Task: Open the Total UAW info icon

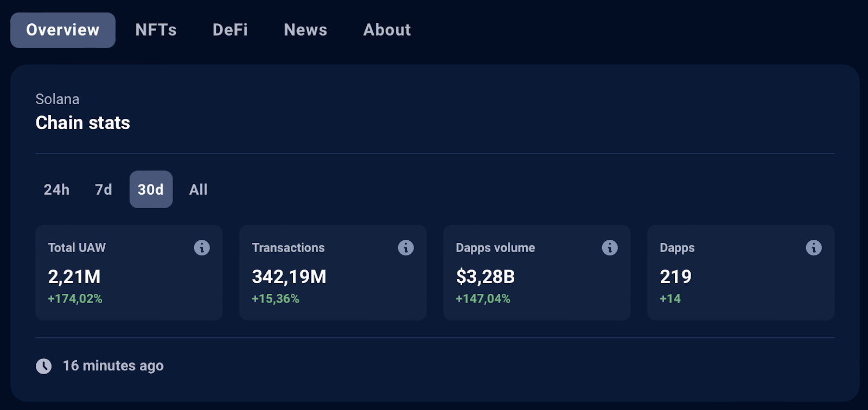Action: click(202, 248)
